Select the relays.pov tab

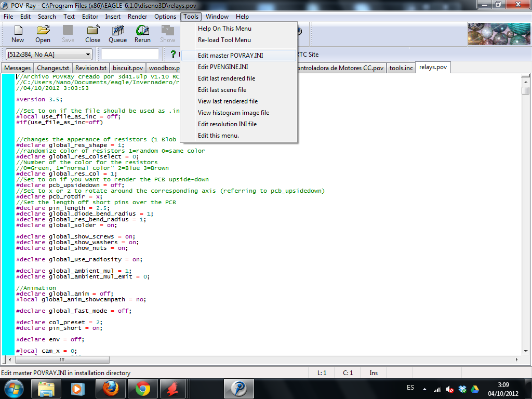pos(433,67)
